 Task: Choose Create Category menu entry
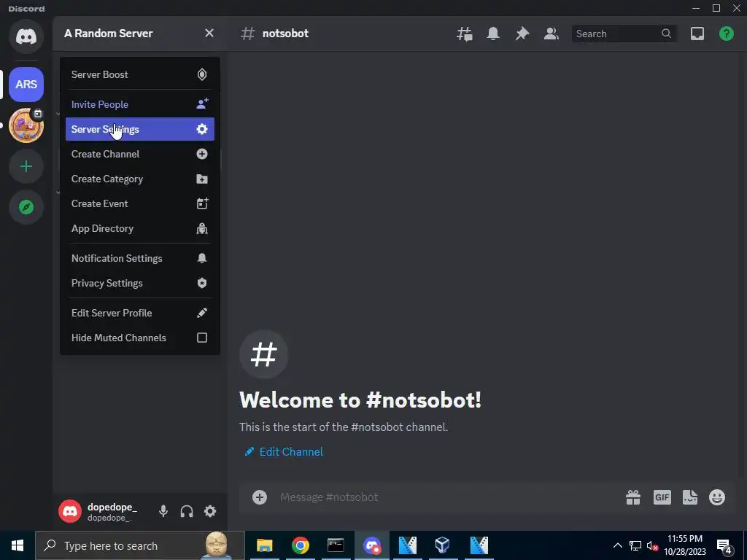139,179
